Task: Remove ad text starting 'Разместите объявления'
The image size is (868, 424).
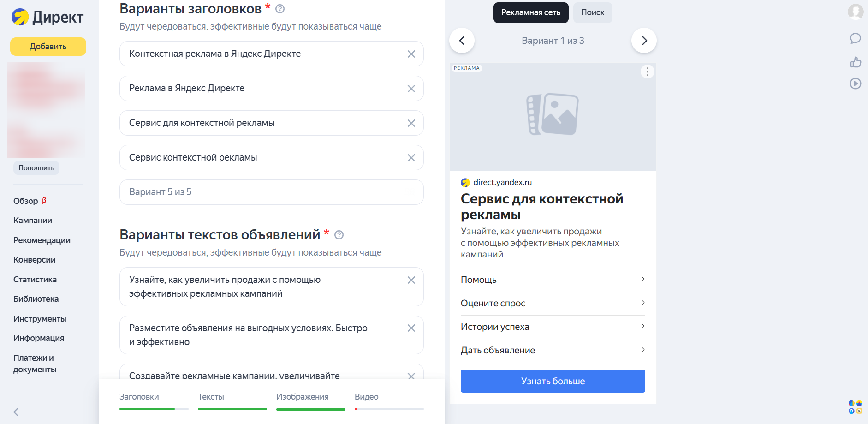Action: click(x=411, y=328)
